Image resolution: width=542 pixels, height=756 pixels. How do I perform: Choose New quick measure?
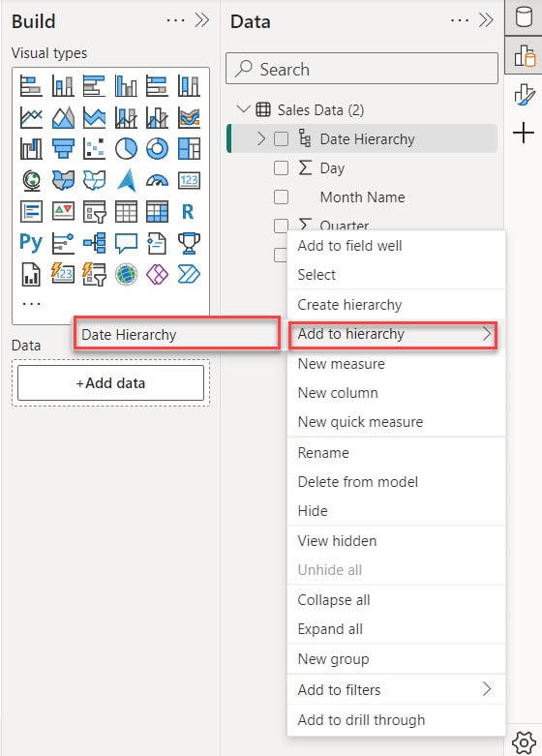396,422
